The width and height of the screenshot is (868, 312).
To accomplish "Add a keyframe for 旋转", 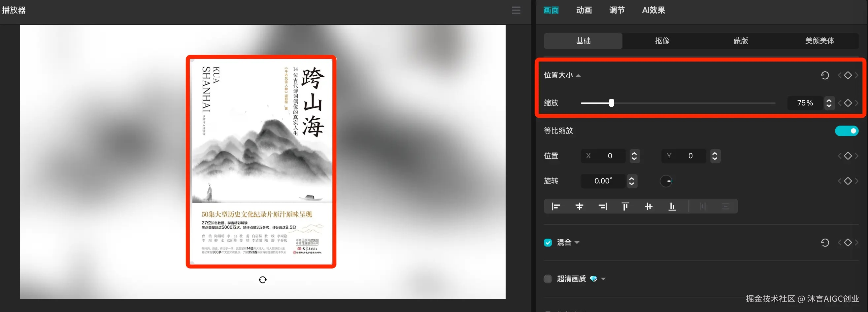I will pyautogui.click(x=848, y=181).
